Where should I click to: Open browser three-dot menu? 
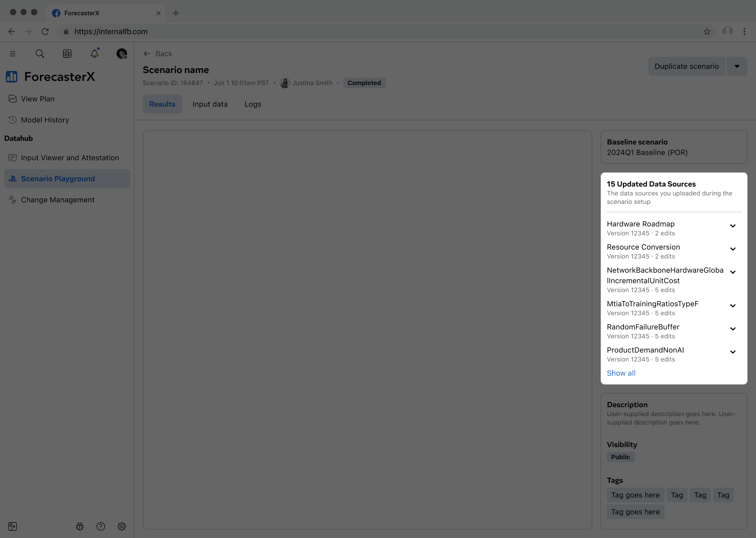pos(744,32)
